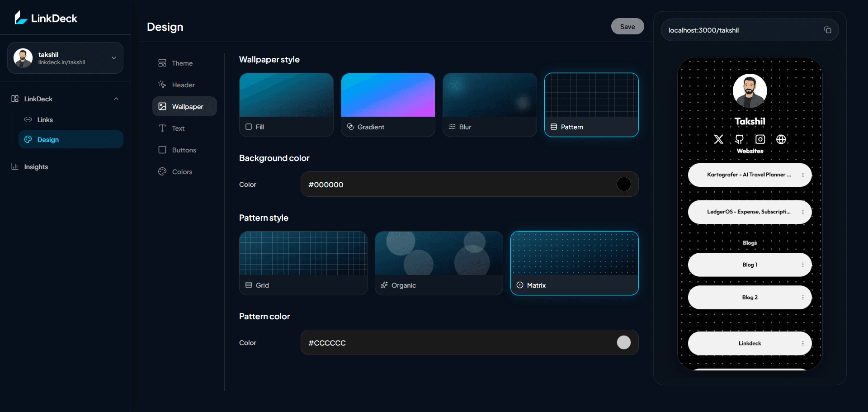Edit the #000000 background color field
This screenshot has height=412, width=868.
[469, 184]
